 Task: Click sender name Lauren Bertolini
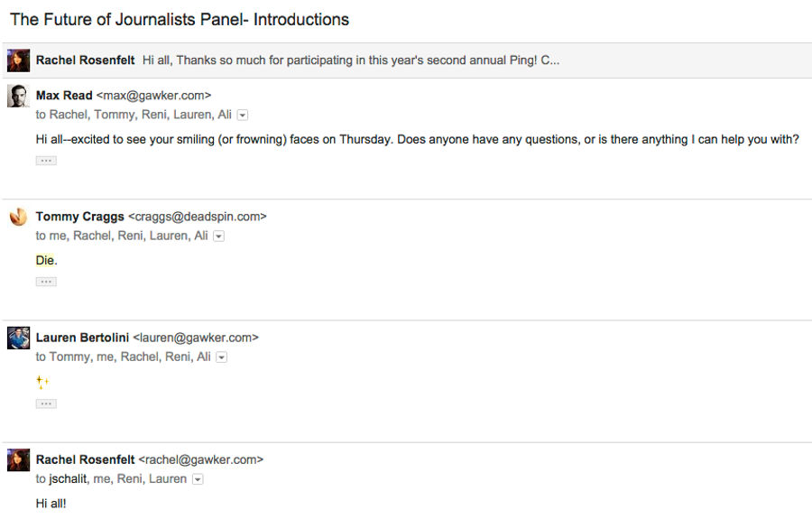(82, 338)
